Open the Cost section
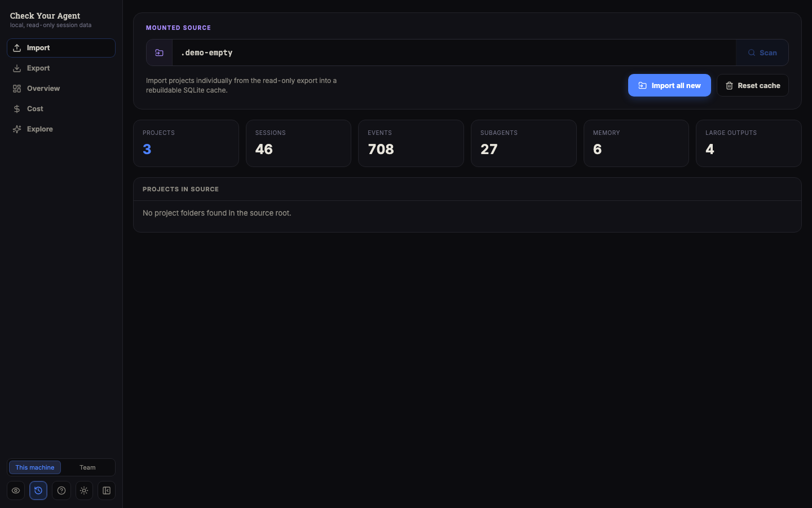Image resolution: width=812 pixels, height=508 pixels. click(x=61, y=109)
